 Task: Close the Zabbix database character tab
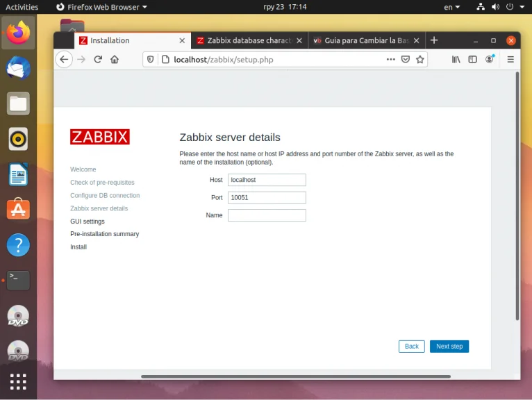tap(299, 41)
